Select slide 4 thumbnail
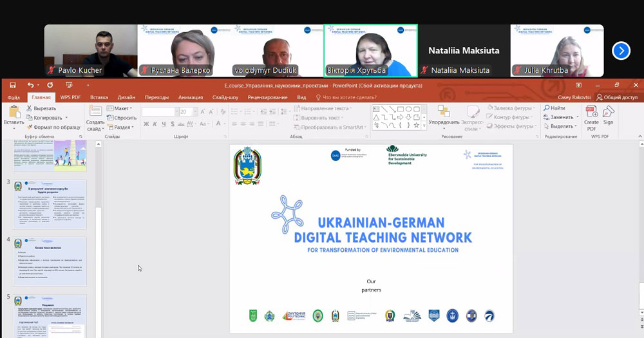Screen dimensions: 644x338 tap(50, 261)
